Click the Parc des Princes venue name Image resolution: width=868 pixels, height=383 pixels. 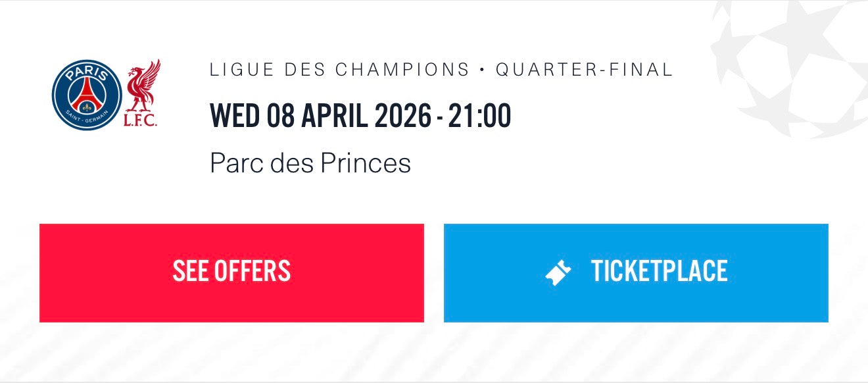point(310,163)
